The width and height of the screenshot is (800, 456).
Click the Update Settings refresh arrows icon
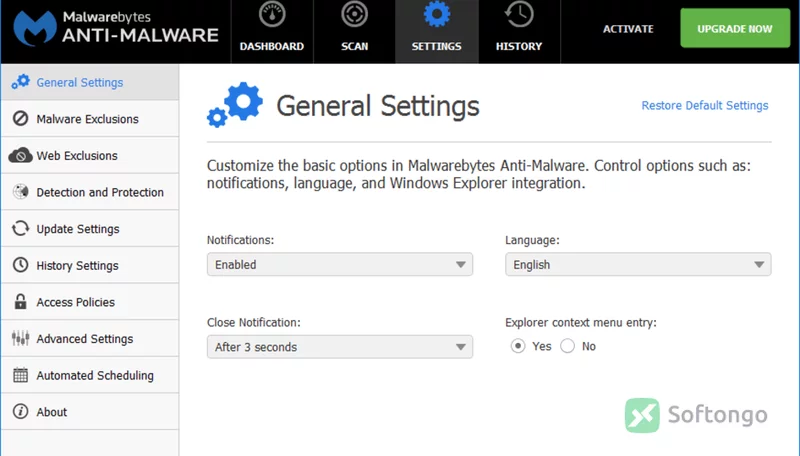click(20, 229)
